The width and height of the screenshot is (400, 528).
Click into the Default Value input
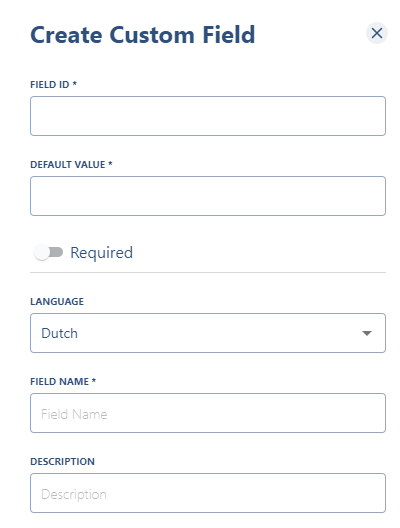pyautogui.click(x=208, y=196)
